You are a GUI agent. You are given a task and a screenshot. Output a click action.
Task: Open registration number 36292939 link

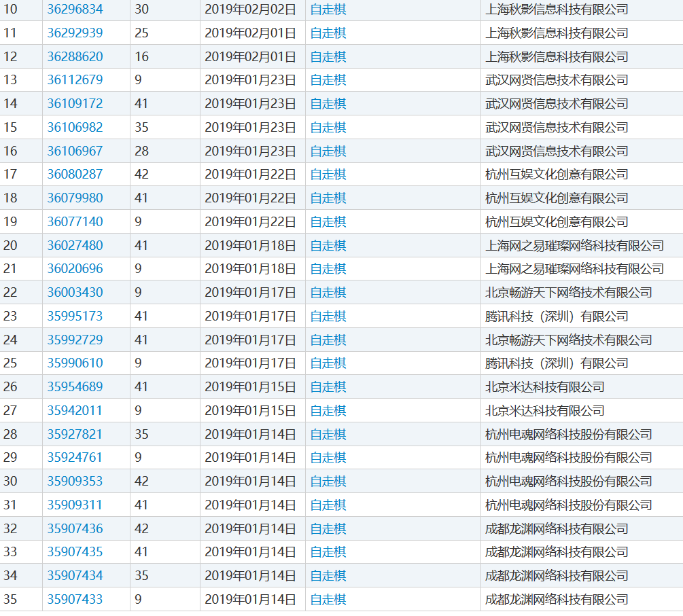(75, 33)
